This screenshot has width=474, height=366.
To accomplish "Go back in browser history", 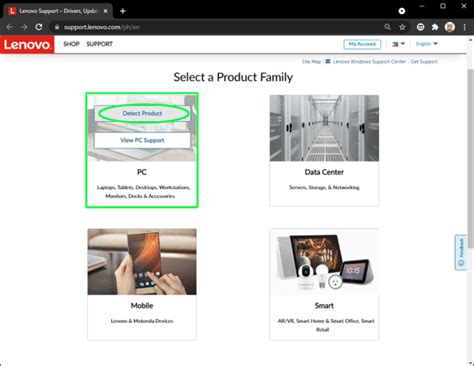I will click(x=9, y=27).
